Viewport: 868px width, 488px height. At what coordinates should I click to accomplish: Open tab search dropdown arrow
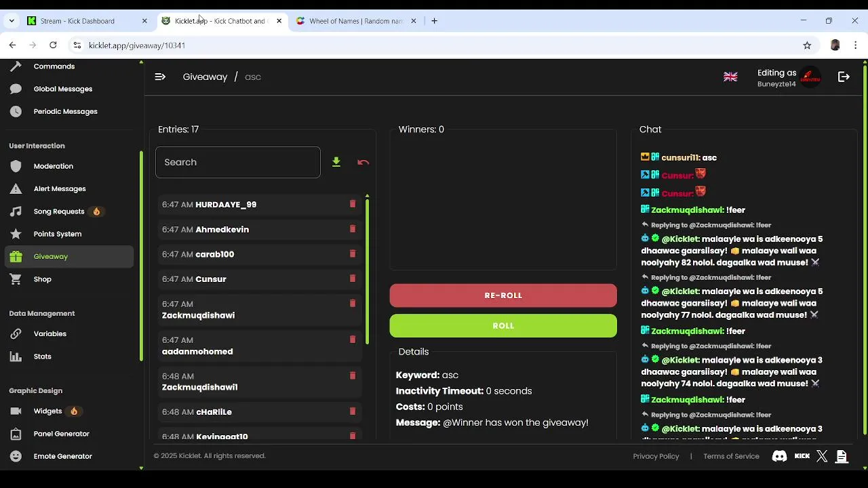pyautogui.click(x=12, y=21)
